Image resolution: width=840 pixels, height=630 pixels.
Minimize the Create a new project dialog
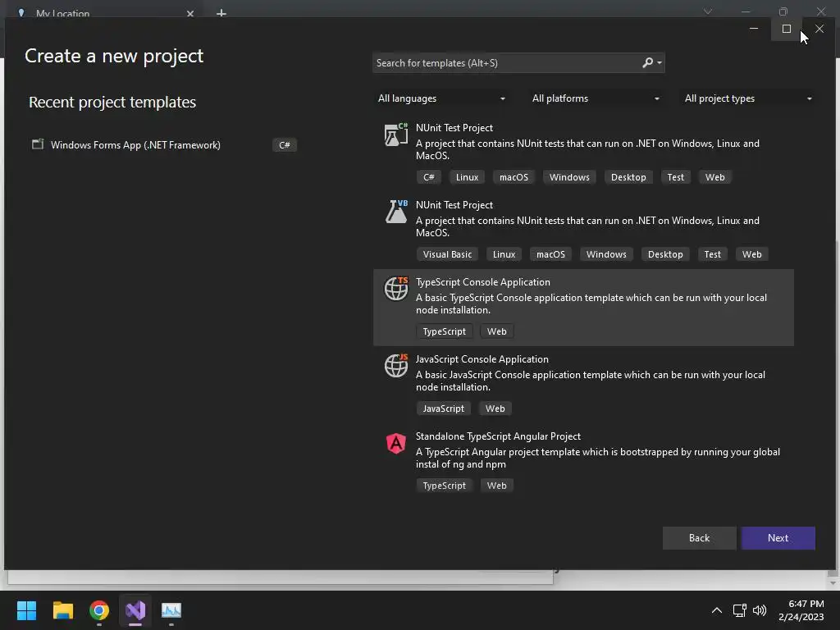coord(754,29)
